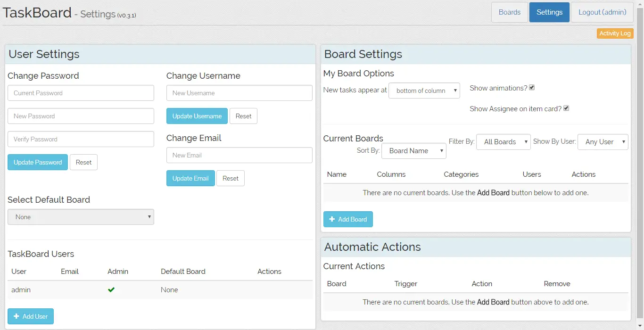The width and height of the screenshot is (644, 330).
Task: Click the Update Password button
Action: tap(38, 162)
